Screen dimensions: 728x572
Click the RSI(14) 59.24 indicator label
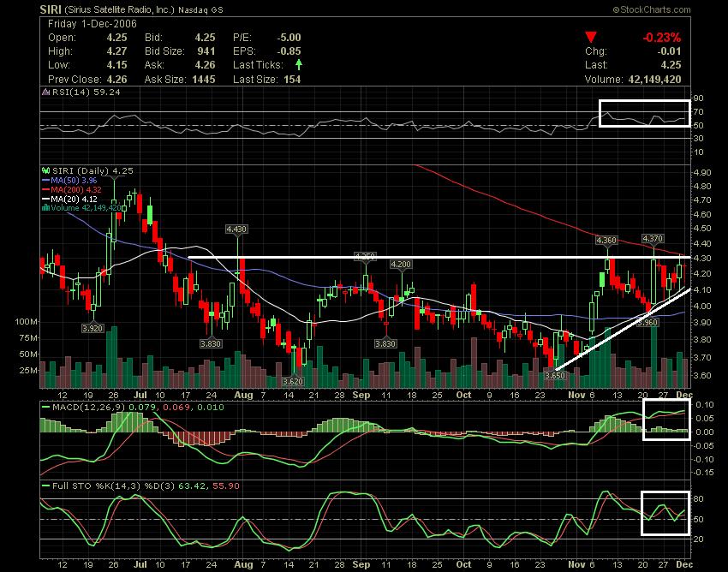point(86,92)
